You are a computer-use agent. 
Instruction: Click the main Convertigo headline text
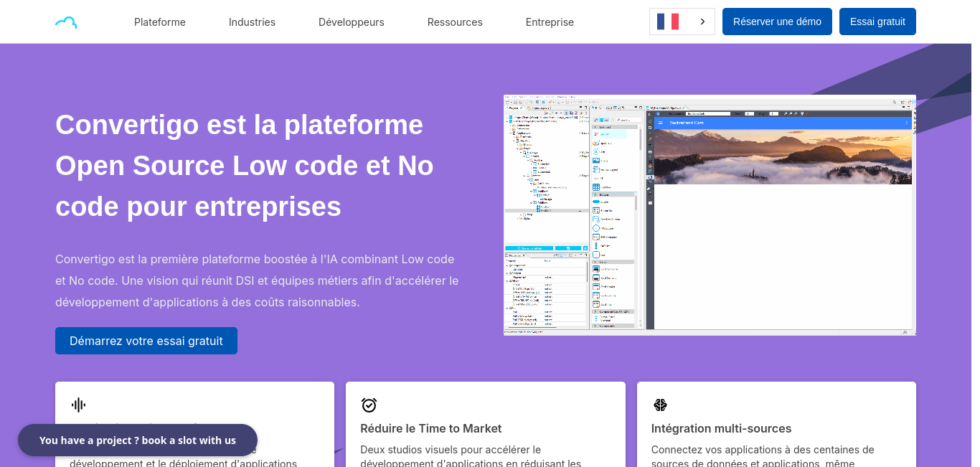click(x=245, y=165)
